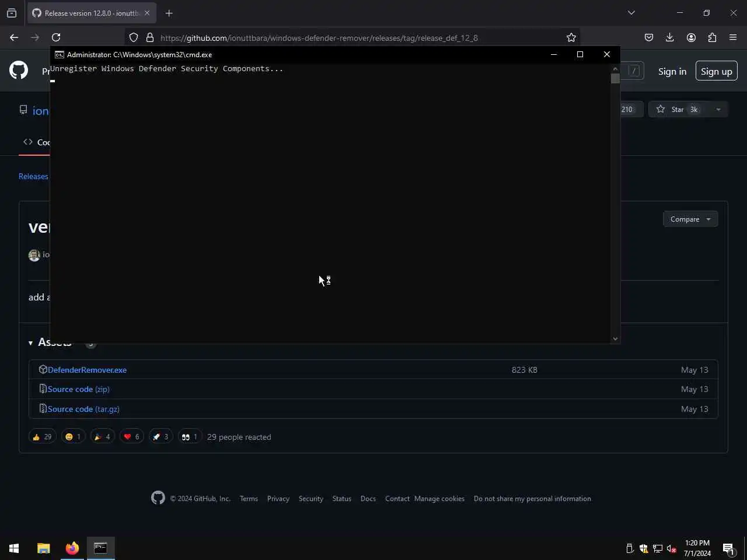Click the heart reaction with 6
The image size is (747, 560).
point(131,436)
